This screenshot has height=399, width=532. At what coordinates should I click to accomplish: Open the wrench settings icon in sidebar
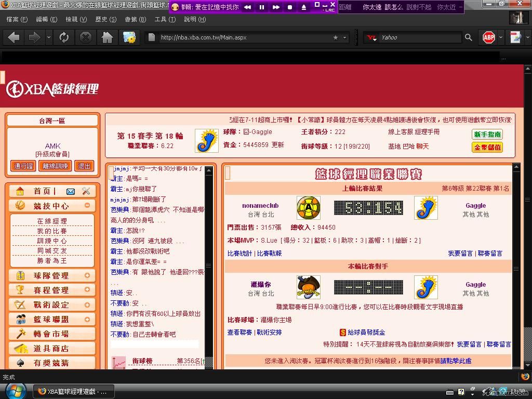(x=86, y=191)
